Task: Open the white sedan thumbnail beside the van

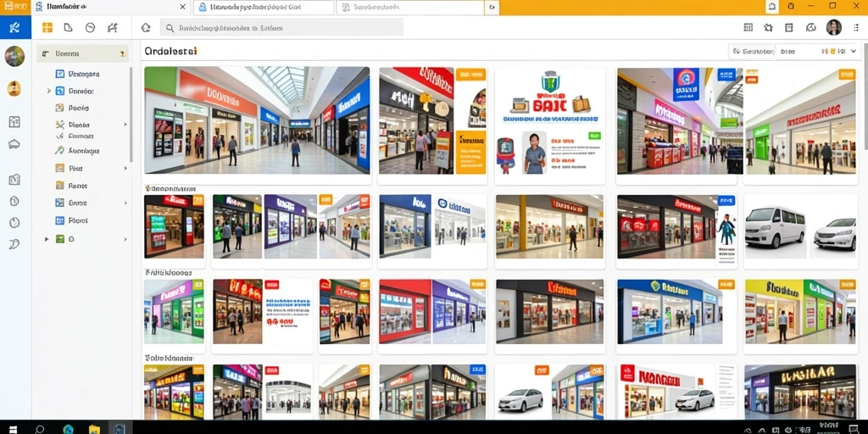Action: 835,234
